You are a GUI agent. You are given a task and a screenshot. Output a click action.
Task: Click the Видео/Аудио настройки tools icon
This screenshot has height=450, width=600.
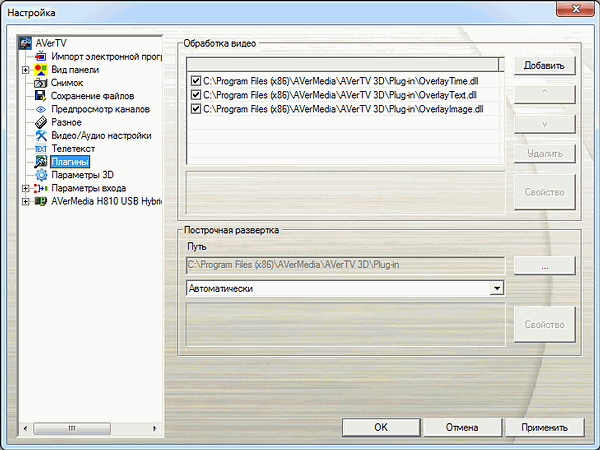click(x=41, y=135)
